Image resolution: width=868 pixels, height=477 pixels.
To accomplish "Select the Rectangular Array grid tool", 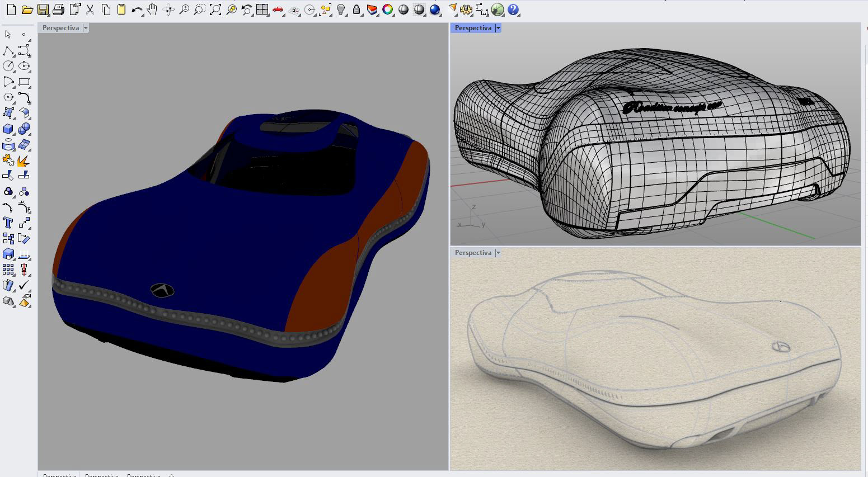I will coord(8,270).
